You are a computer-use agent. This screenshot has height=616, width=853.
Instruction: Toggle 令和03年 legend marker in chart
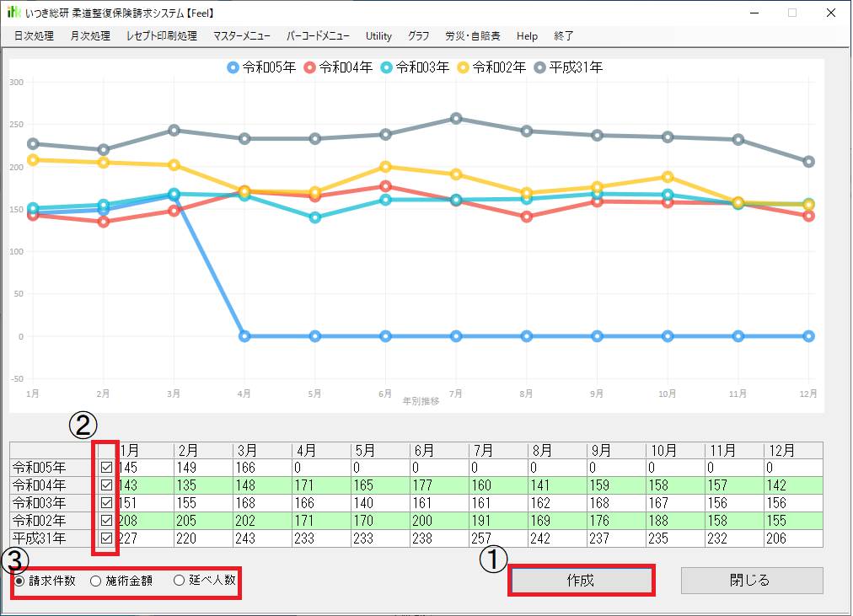click(388, 67)
